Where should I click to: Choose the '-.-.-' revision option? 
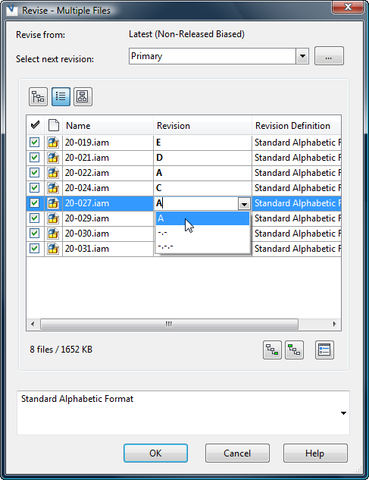coord(202,247)
